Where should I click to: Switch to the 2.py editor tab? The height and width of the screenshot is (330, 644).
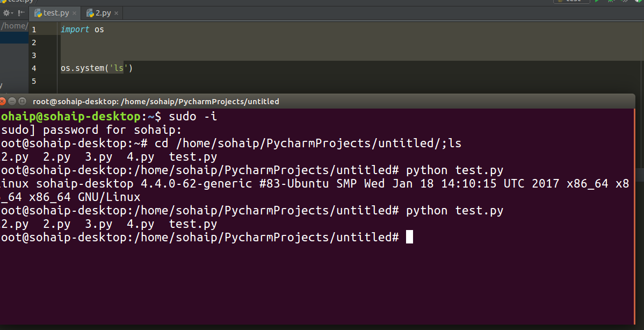tap(103, 13)
